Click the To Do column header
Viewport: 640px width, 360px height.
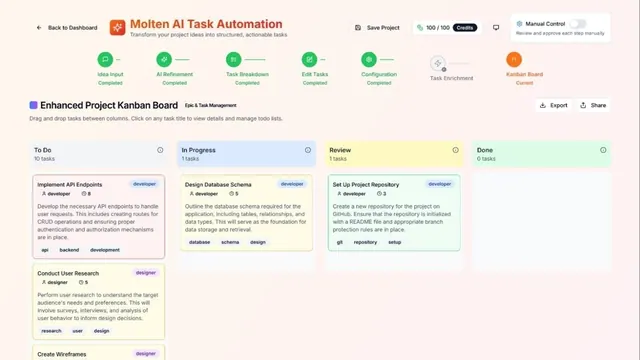(98, 154)
